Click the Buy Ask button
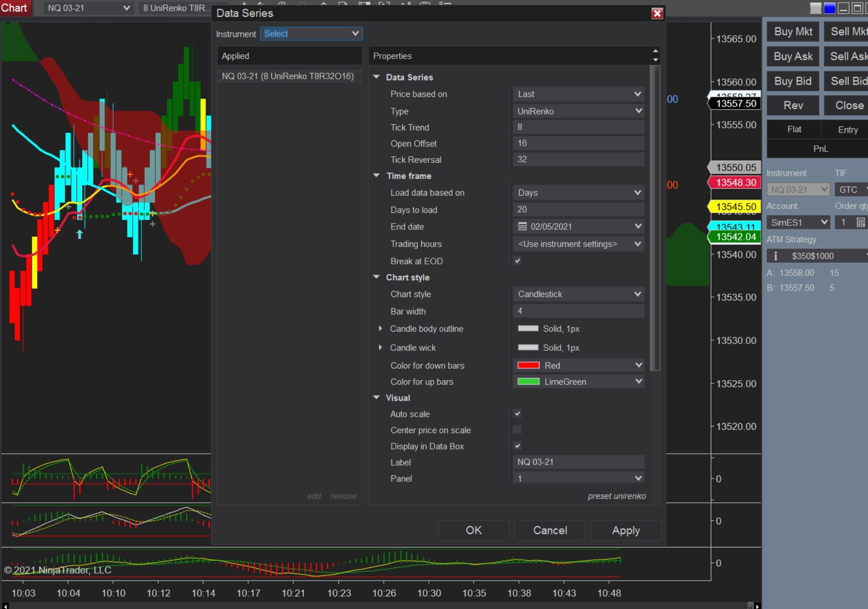Image resolution: width=868 pixels, height=609 pixels. tap(793, 57)
